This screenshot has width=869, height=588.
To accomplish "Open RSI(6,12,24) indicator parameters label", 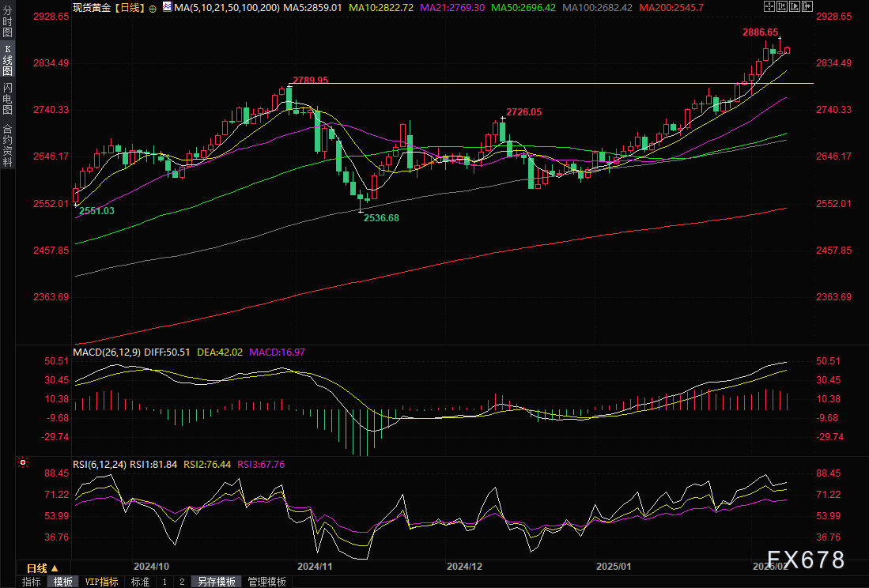I will (x=100, y=464).
